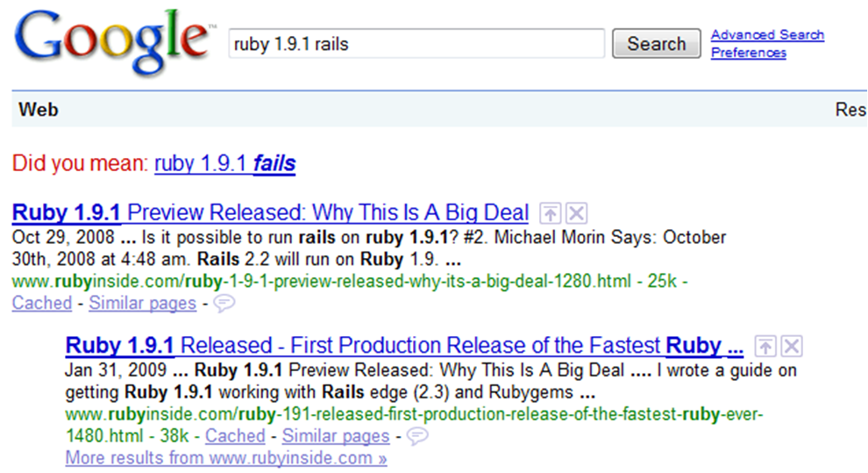Add comment on the First Production Release result
Screen dimensions: 868x473
pos(417,436)
